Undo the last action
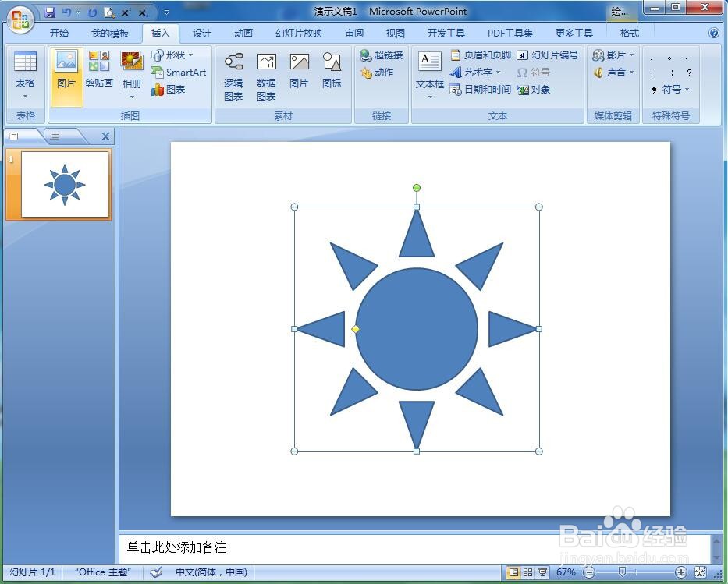The image size is (728, 584). (x=67, y=12)
